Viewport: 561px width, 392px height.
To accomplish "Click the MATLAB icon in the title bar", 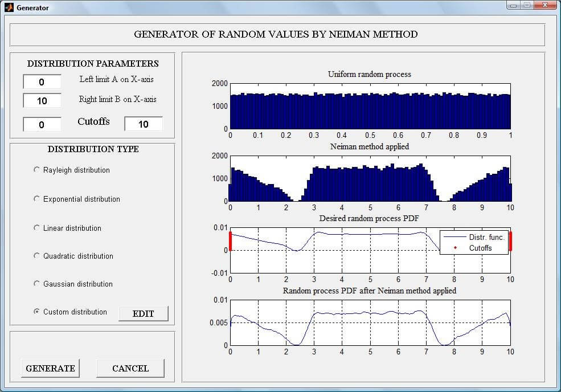I will tap(9, 8).
